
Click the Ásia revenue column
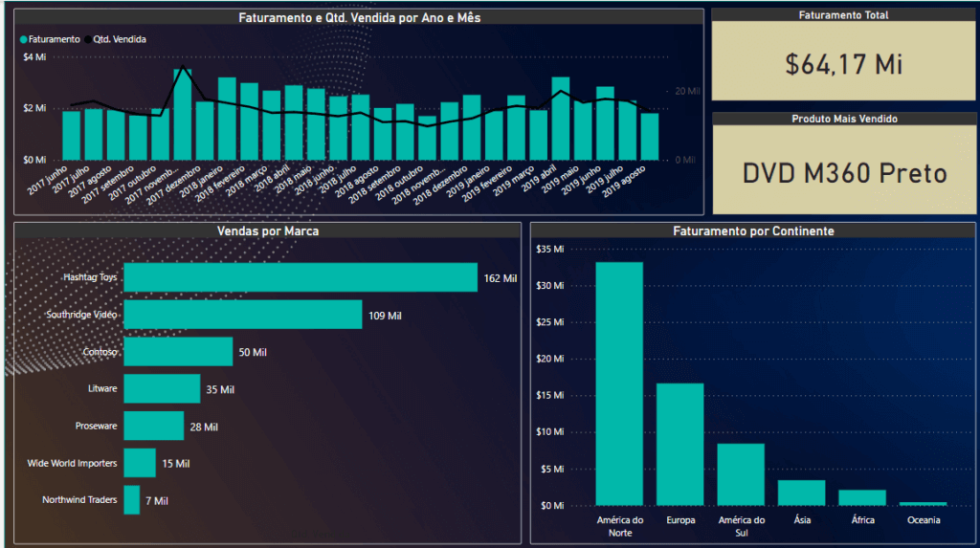coord(801,493)
